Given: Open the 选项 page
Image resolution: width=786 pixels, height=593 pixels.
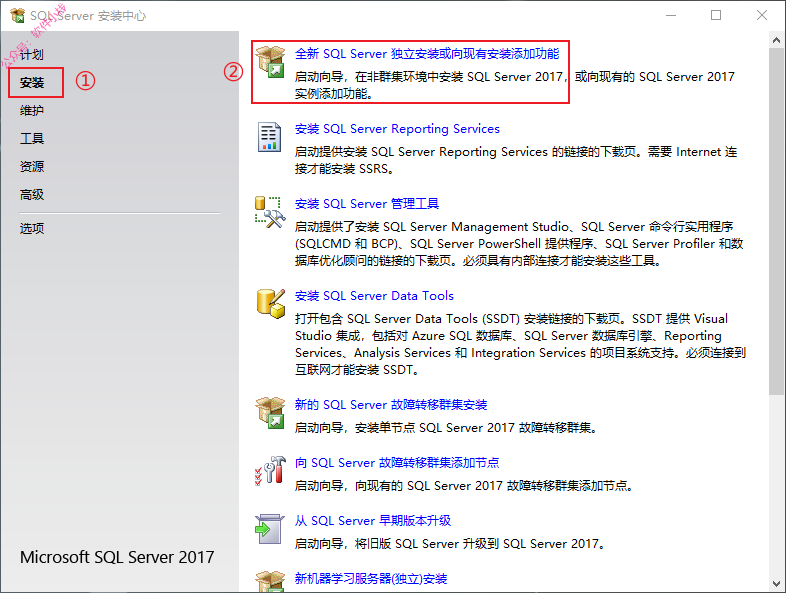Looking at the screenshot, I should click(x=32, y=229).
